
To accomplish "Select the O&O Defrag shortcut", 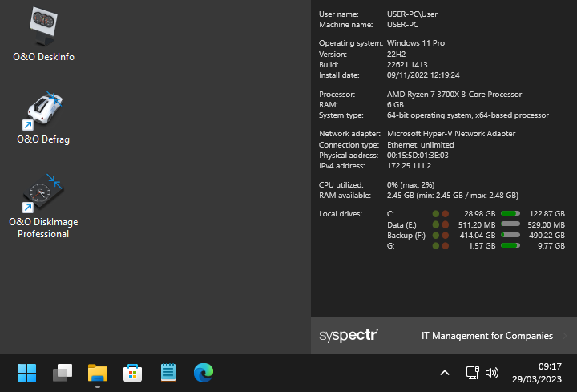I will point(43,119).
